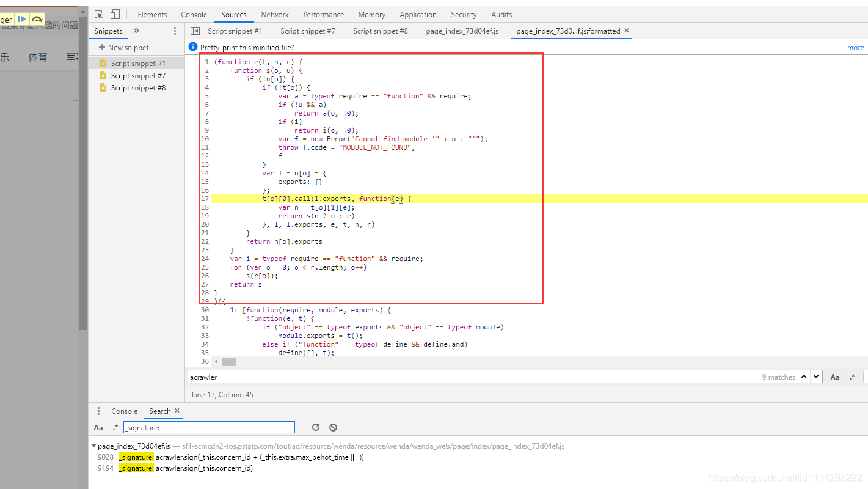
Task: Switch to the Script snippet #7 editor tab
Action: point(307,31)
